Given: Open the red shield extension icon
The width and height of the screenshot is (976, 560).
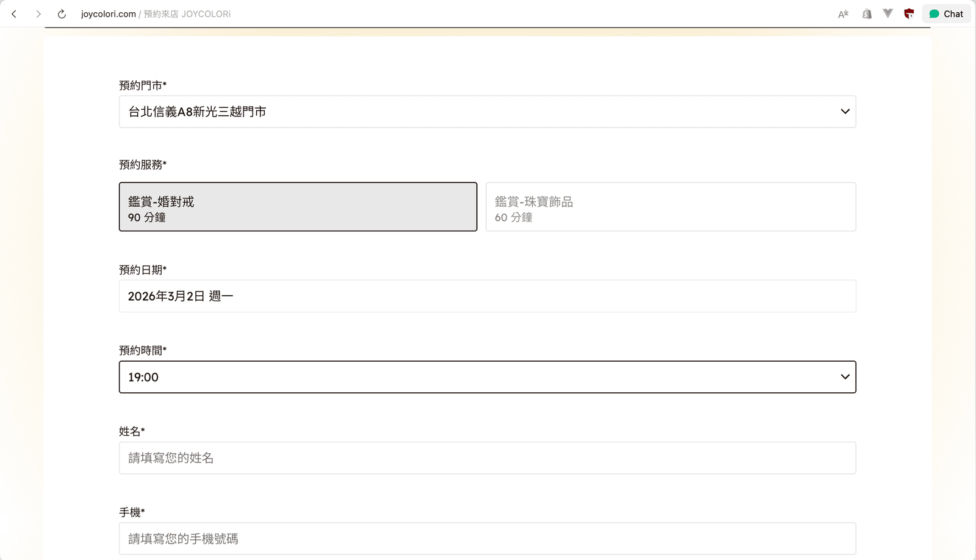Looking at the screenshot, I should (x=909, y=13).
